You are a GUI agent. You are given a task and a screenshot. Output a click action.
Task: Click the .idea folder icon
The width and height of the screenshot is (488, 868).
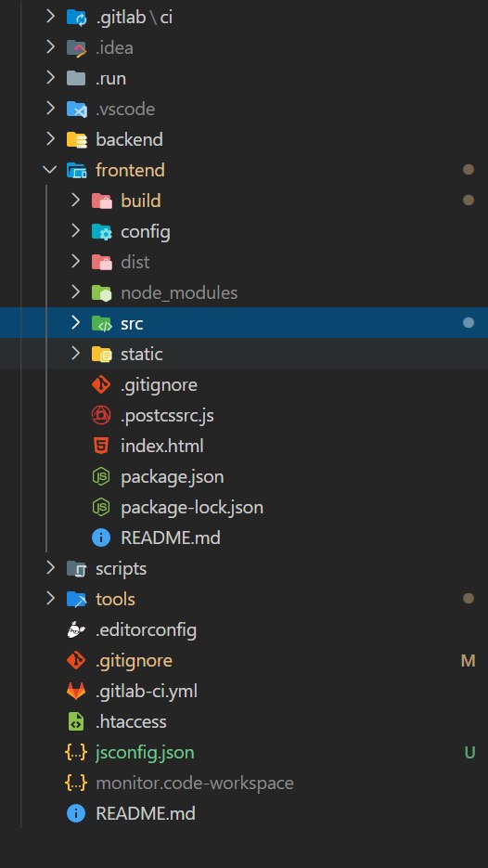[76, 47]
